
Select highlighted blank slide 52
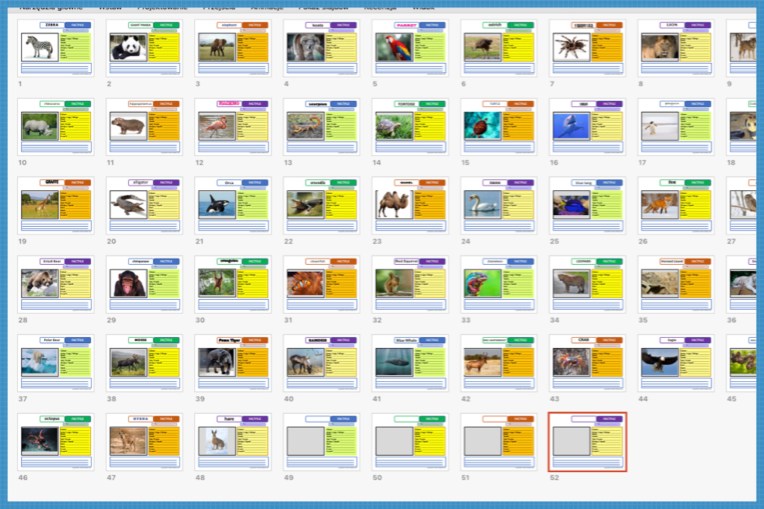click(x=588, y=442)
